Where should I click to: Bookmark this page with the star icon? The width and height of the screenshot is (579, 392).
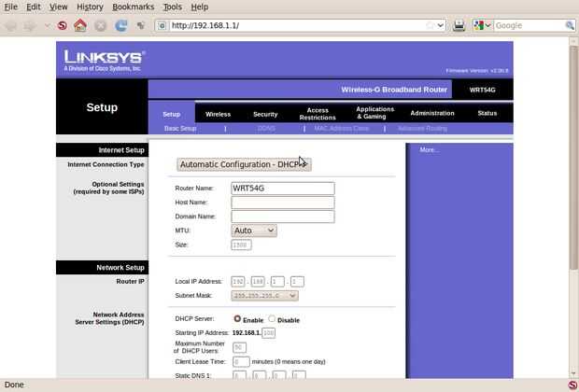click(430, 25)
